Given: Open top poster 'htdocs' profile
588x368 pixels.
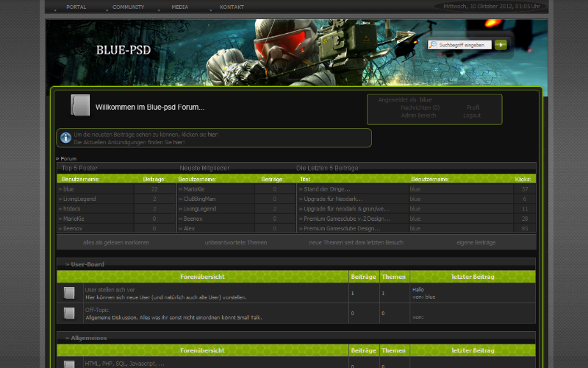Looking at the screenshot, I should [x=71, y=209].
